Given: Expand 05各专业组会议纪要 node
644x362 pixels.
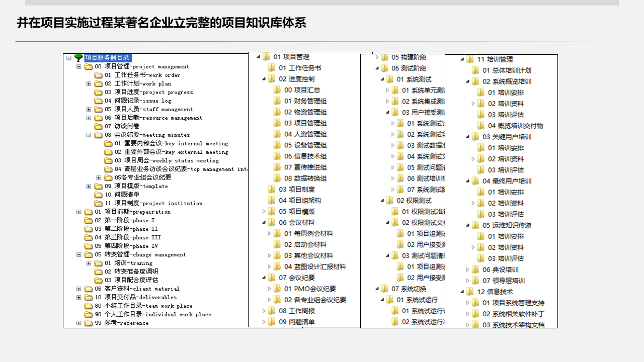Looking at the screenshot, I should pyautogui.click(x=99, y=177).
